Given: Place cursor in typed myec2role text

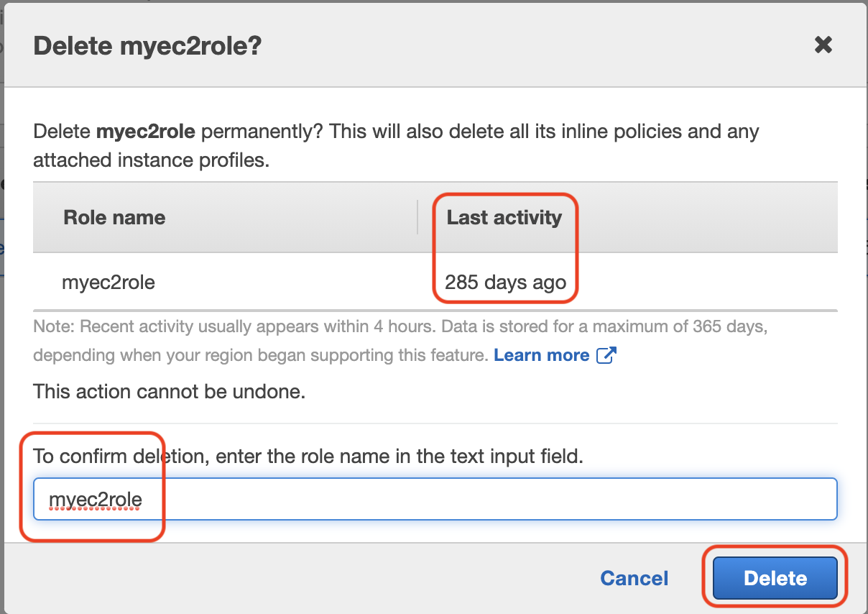Looking at the screenshot, I should (x=96, y=499).
